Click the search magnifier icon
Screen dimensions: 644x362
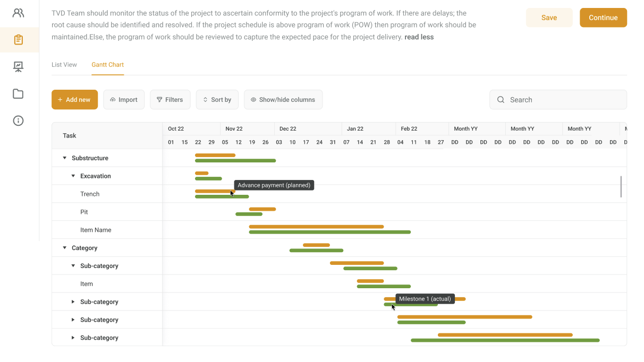tap(501, 100)
